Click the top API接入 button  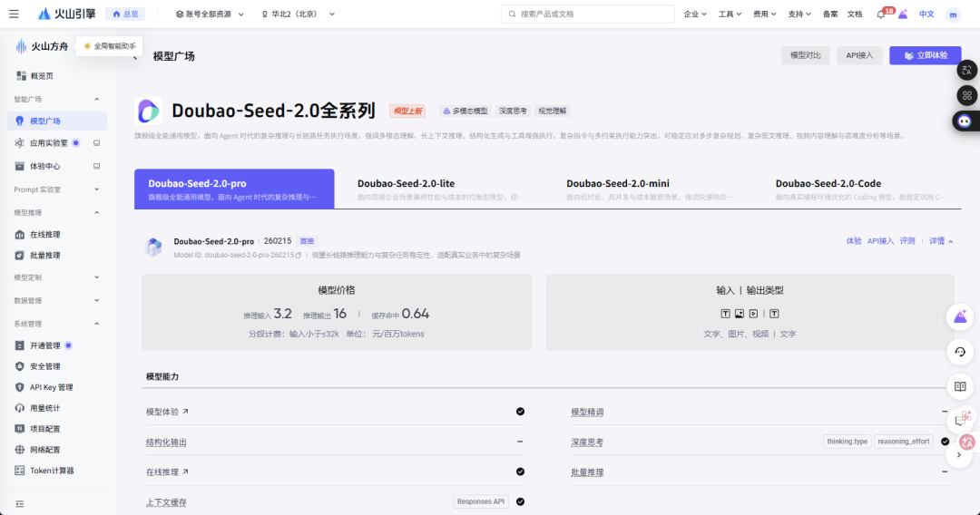(x=859, y=55)
